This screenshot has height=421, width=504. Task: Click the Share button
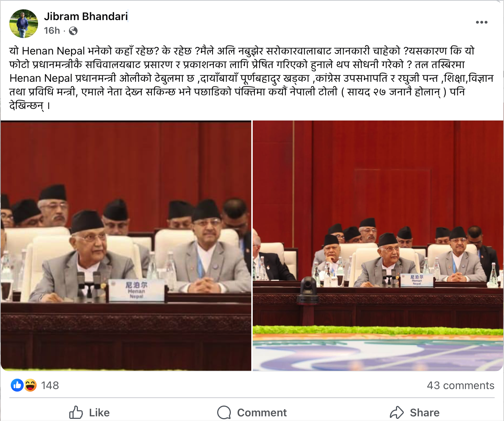[x=415, y=412]
